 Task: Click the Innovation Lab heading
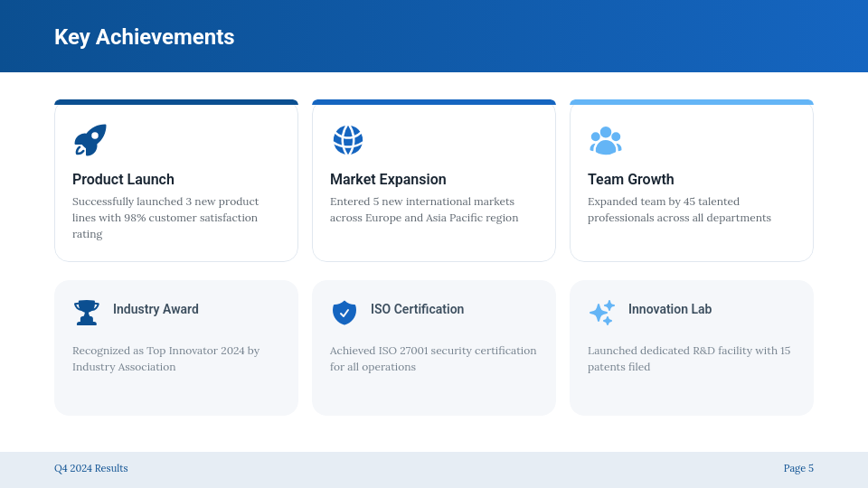click(670, 309)
